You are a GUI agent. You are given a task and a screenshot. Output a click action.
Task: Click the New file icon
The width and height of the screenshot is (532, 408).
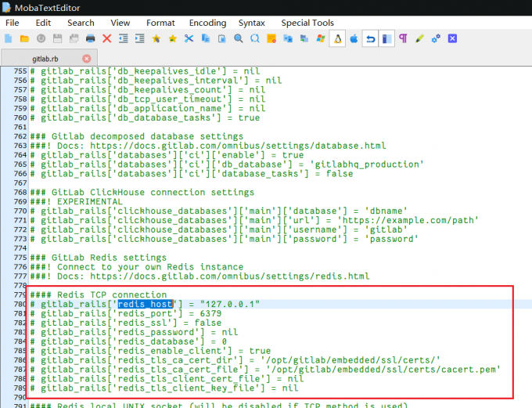point(8,38)
